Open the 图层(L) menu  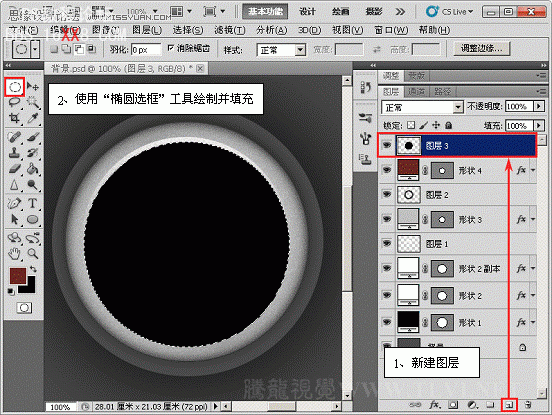point(147,30)
